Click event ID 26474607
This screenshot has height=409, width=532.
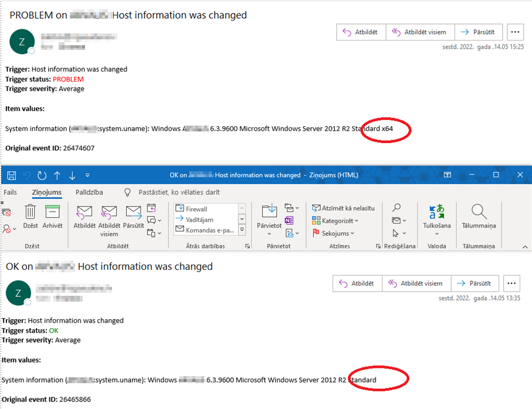79,148
